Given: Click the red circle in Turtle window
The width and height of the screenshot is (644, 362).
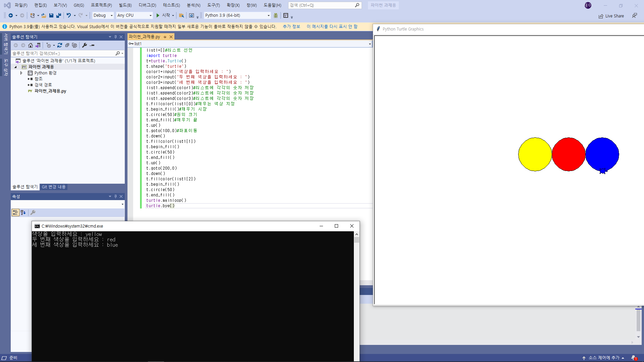Looking at the screenshot, I should pos(569,154).
